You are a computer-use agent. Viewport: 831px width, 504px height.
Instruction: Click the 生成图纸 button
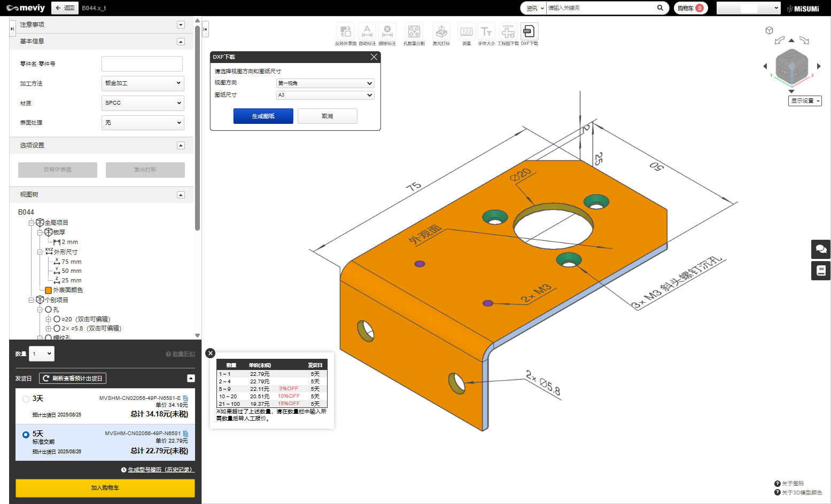(x=263, y=116)
